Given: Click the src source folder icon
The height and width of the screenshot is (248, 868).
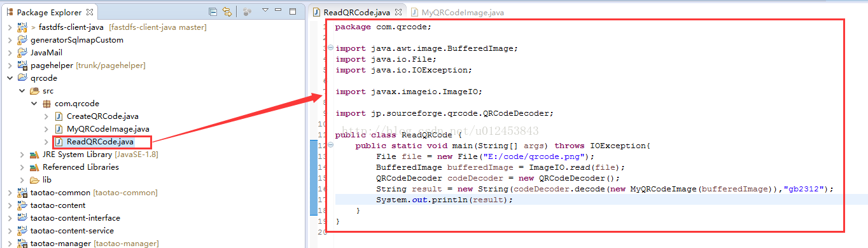Looking at the screenshot, I should [34, 90].
